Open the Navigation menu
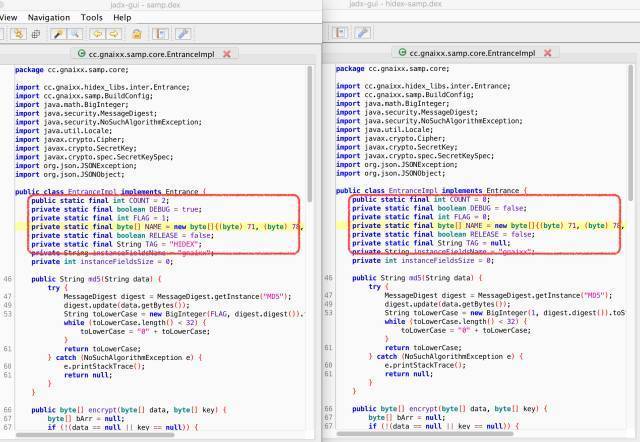The height and width of the screenshot is (442, 640). pos(49,17)
